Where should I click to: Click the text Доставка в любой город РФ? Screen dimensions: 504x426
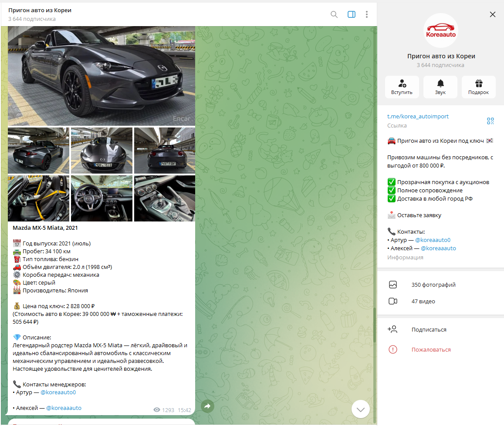click(x=435, y=199)
